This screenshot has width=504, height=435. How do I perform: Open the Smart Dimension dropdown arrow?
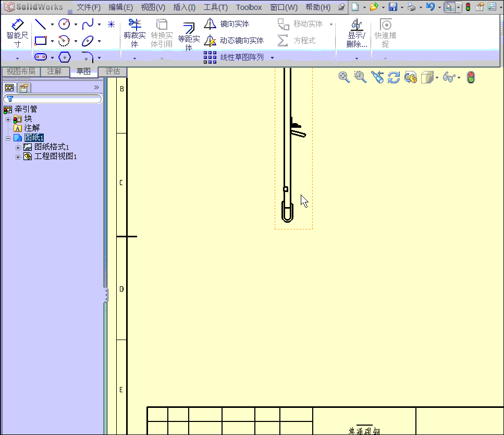point(17,58)
